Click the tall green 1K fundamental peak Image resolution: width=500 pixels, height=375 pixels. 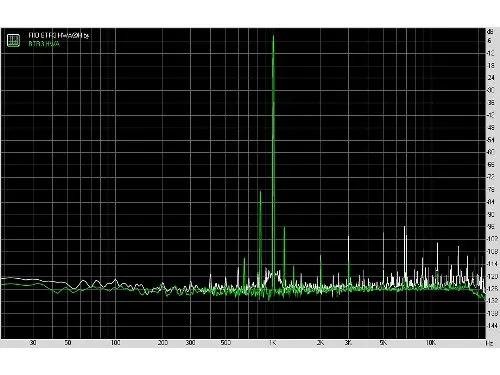pyautogui.click(x=273, y=160)
